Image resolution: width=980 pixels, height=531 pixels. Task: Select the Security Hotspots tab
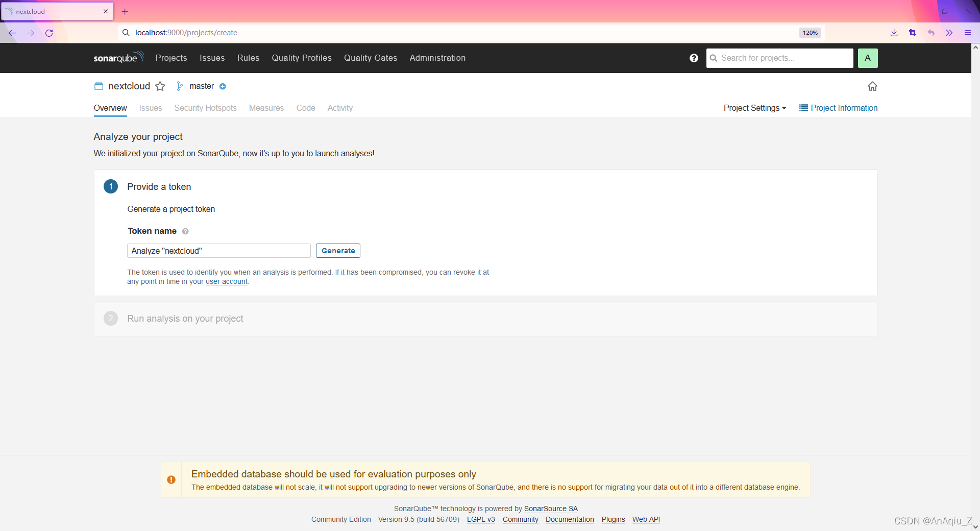[206, 108]
